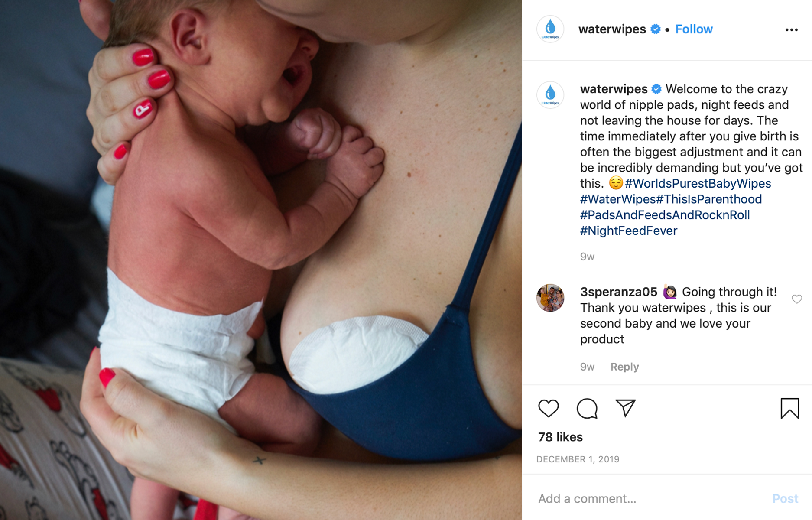Like 3speranza05's comment with small heart
Image resolution: width=812 pixels, height=520 pixels.
coord(796,299)
